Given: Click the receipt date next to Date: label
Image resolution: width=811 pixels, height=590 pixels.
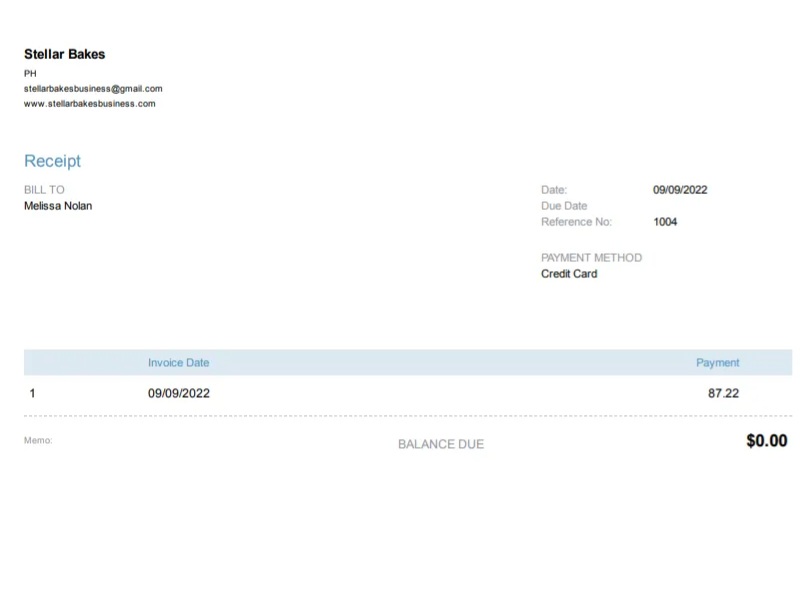Looking at the screenshot, I should tap(680, 190).
